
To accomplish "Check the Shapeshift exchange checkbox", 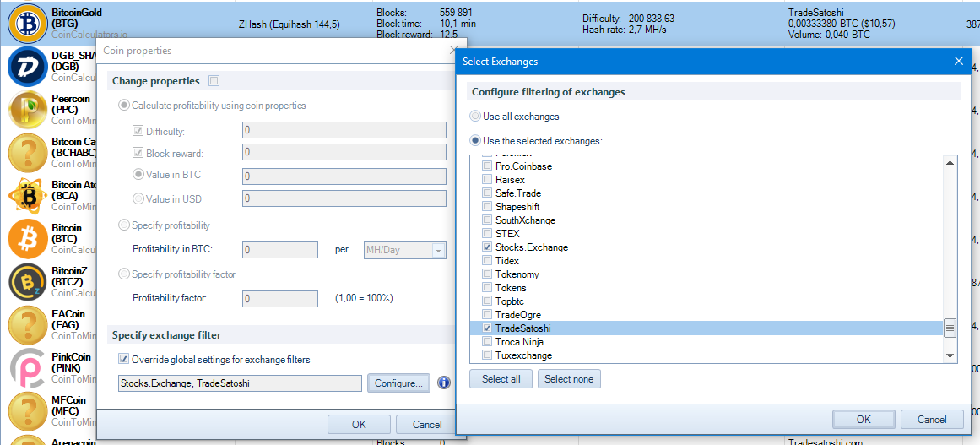I will (x=486, y=207).
